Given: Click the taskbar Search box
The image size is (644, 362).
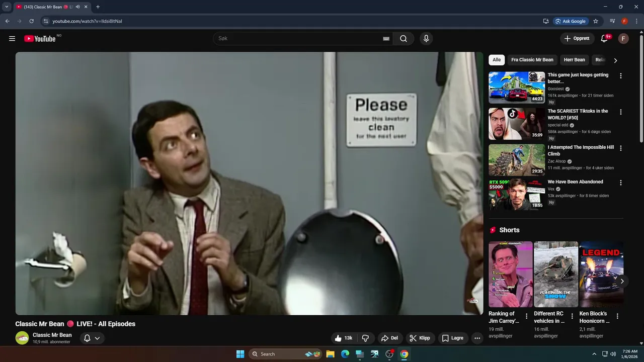Looking at the screenshot, I should click(x=286, y=354).
